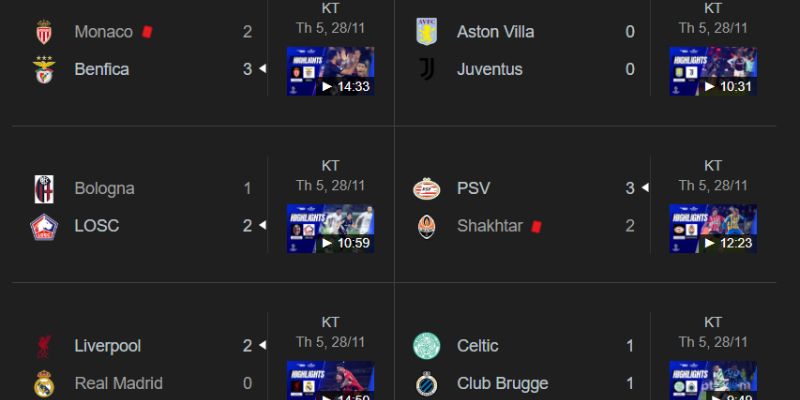Play Monaco vs Benfica highlights video

pyautogui.click(x=330, y=71)
